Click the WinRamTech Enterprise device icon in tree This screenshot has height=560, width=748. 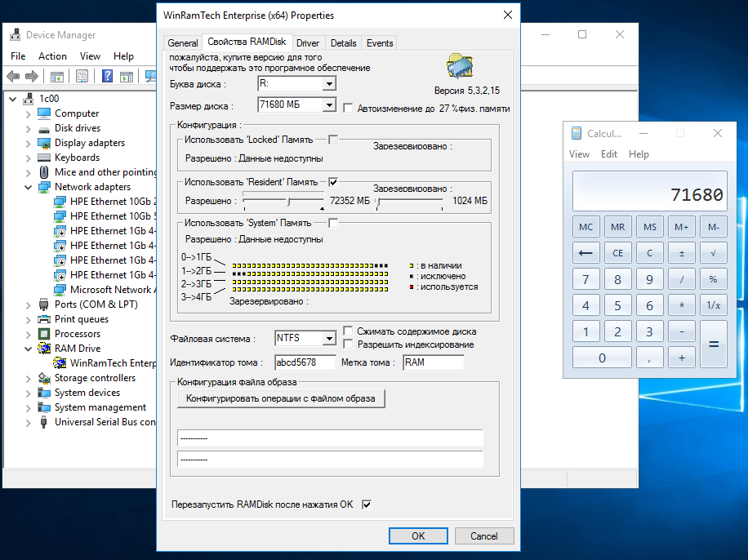click(60, 363)
